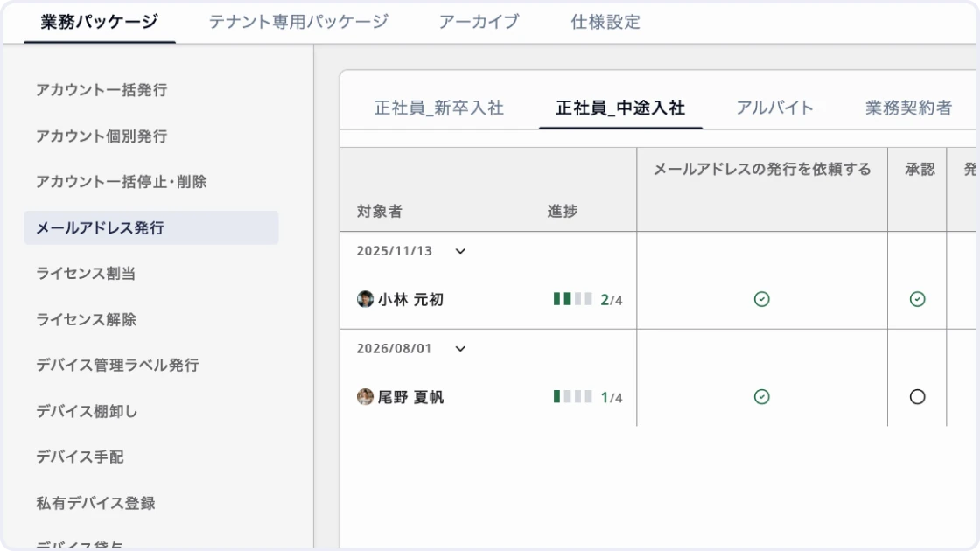This screenshot has height=551, width=980.
Task: Open ライセンス解除 in sidebar
Action: coord(86,320)
